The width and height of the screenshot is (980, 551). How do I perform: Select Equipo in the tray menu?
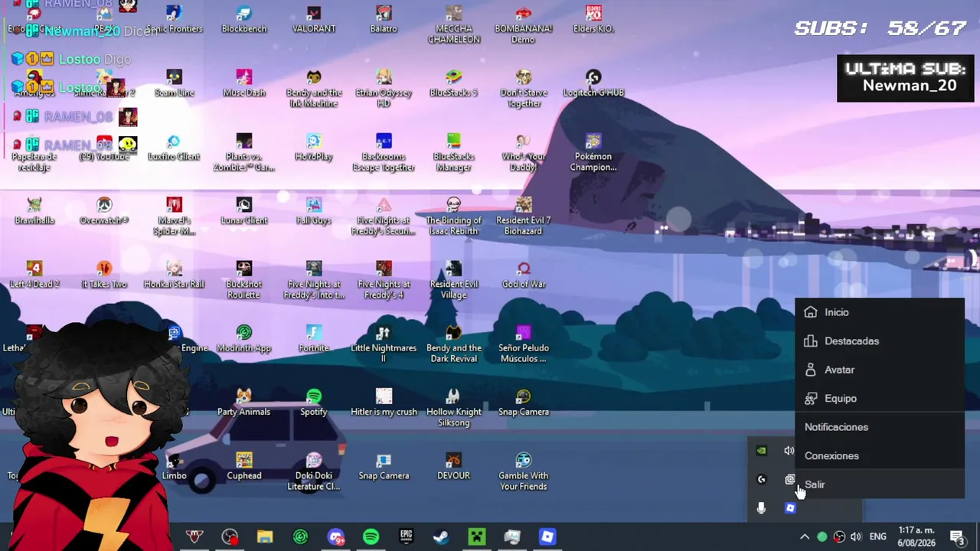pyautogui.click(x=880, y=399)
